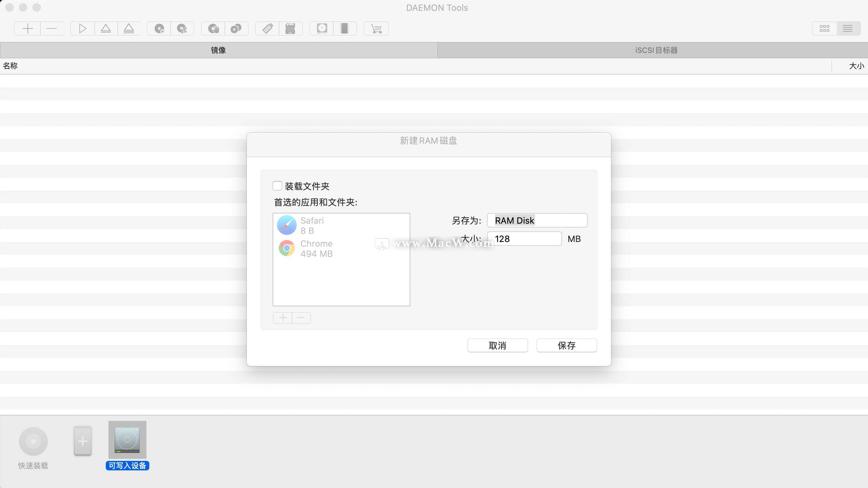Viewport: 868px width, 488px height.
Task: Click the eject image icon
Action: 106,28
